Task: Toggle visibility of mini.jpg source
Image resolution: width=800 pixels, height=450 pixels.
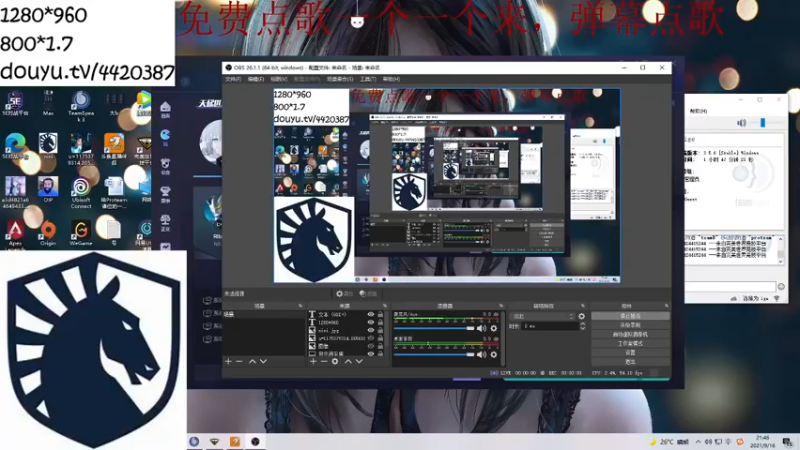Action: point(371,330)
